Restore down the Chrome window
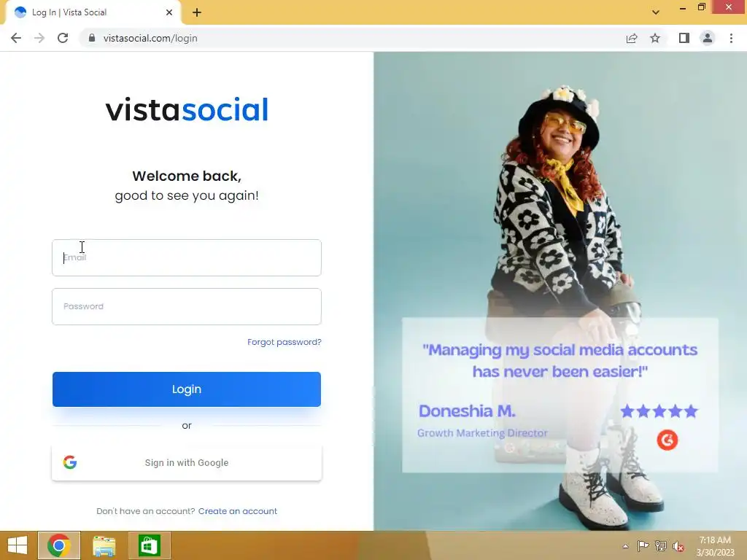Viewport: 747px width, 560px height. tap(701, 7)
